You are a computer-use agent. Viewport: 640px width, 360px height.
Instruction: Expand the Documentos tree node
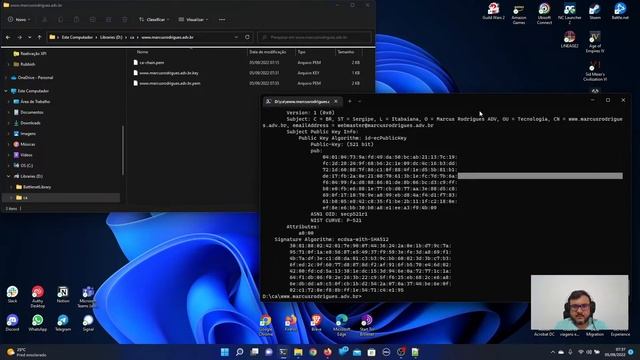(9, 112)
